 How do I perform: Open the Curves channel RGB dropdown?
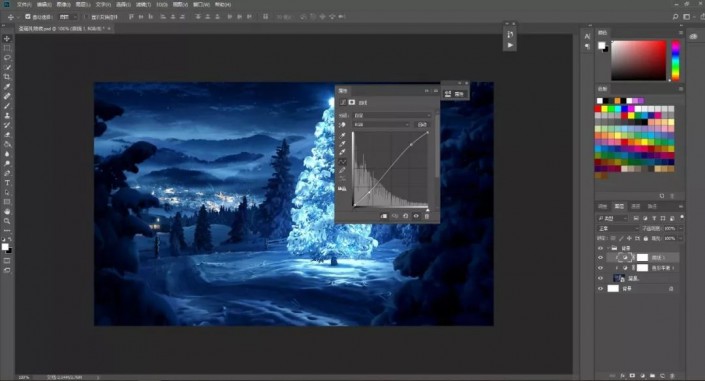click(x=382, y=125)
